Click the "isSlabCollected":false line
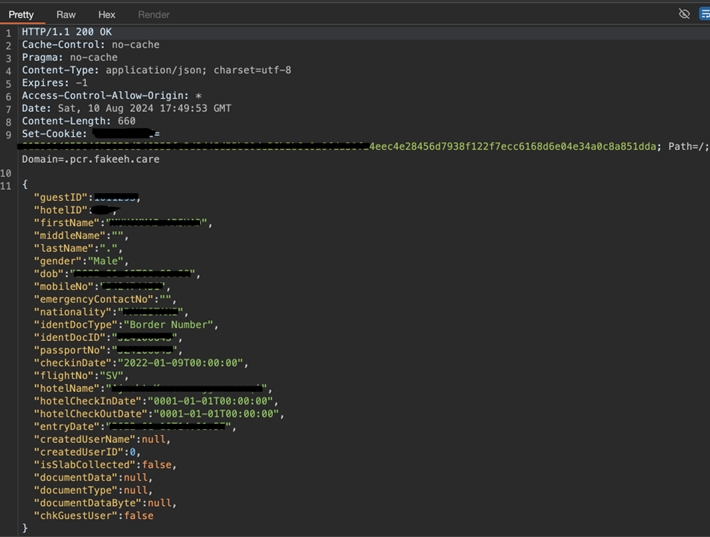Image resolution: width=710 pixels, height=537 pixels. (106, 464)
